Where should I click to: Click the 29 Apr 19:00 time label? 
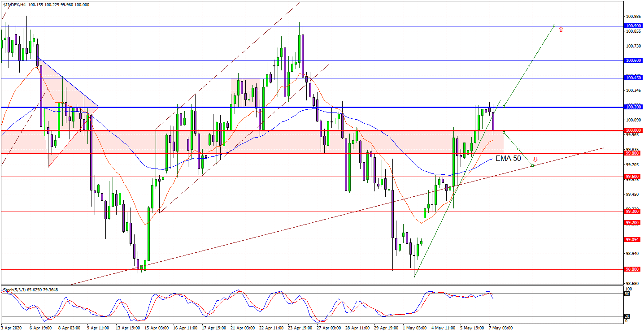coord(387,328)
